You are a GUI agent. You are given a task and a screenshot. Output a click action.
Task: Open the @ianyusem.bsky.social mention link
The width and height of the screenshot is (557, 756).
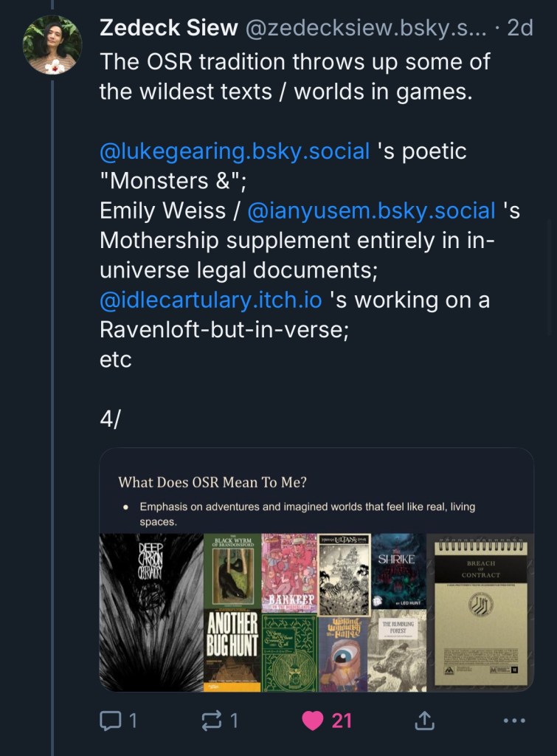371,211
